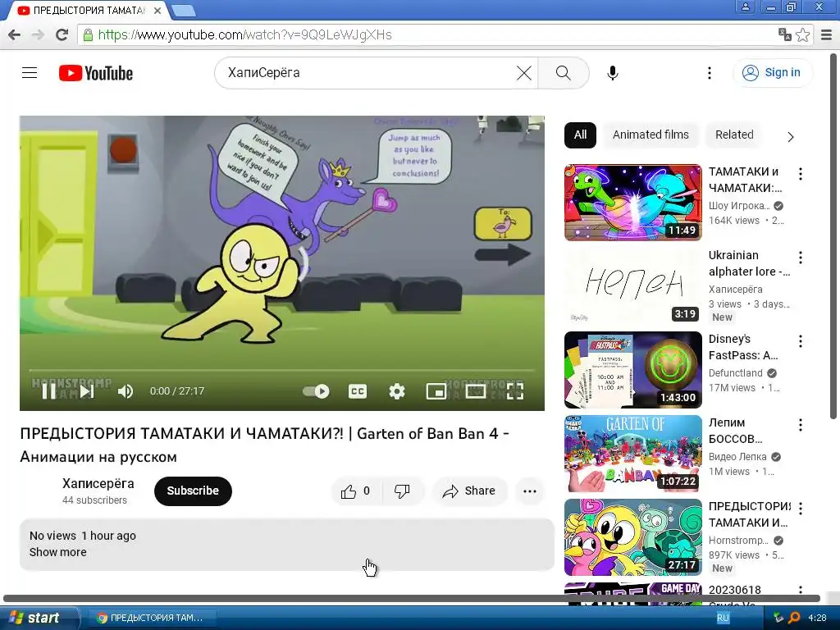Enter full screen mode
This screenshot has width=840, height=630.
coord(515,391)
